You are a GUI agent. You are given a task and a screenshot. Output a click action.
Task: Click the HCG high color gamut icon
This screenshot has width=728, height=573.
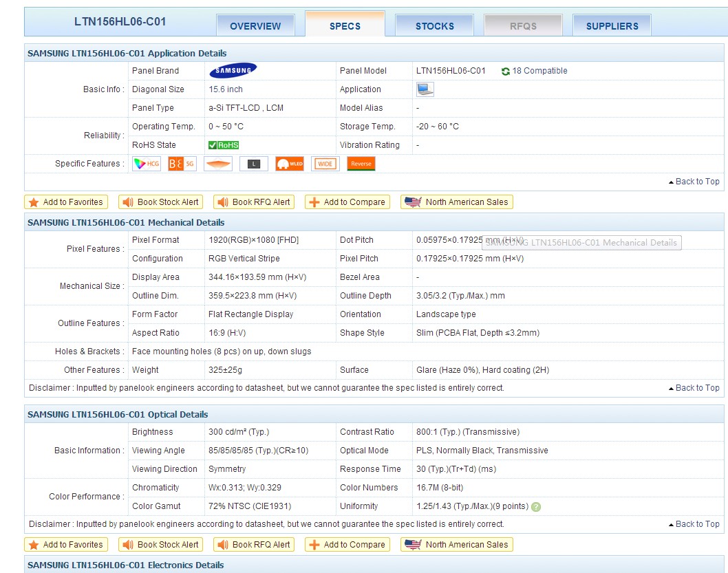(147, 163)
